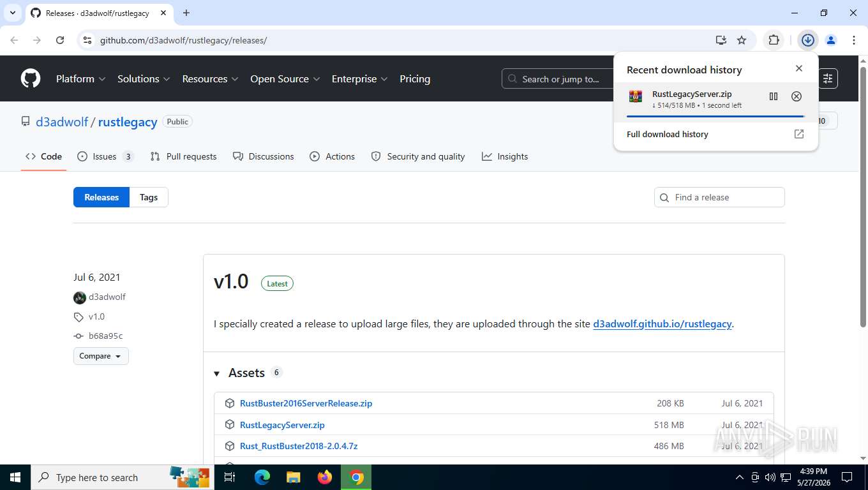Open the v1.0 tag in sidebar

coord(96,316)
